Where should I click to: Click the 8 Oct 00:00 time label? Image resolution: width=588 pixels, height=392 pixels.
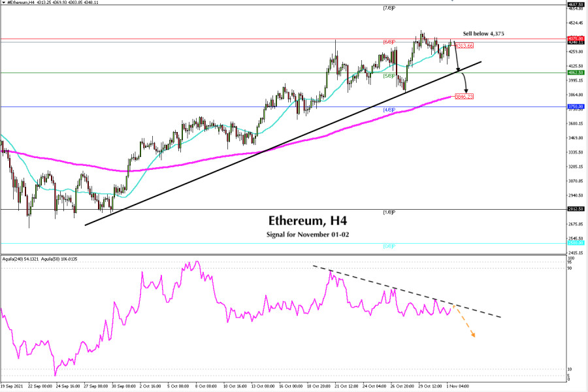[206, 386]
